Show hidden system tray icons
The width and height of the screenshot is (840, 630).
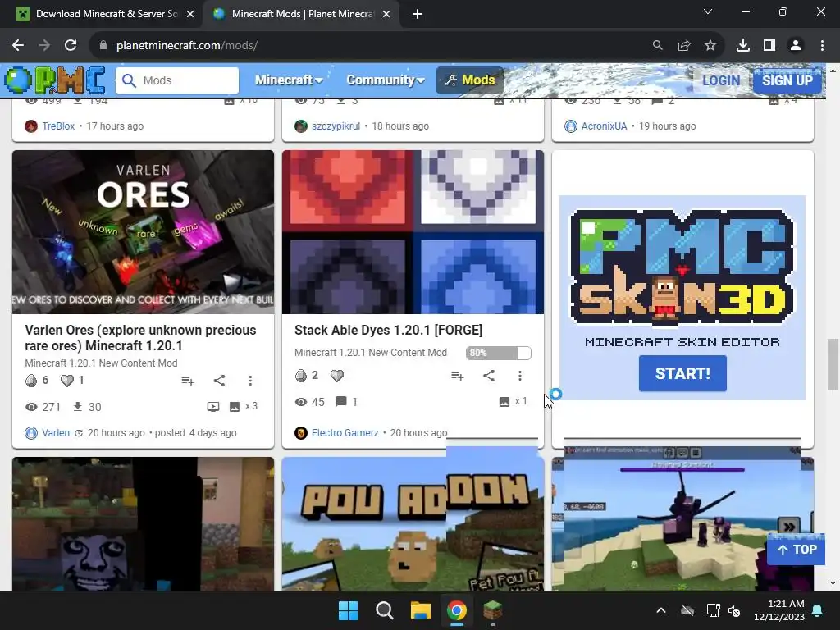tap(661, 610)
